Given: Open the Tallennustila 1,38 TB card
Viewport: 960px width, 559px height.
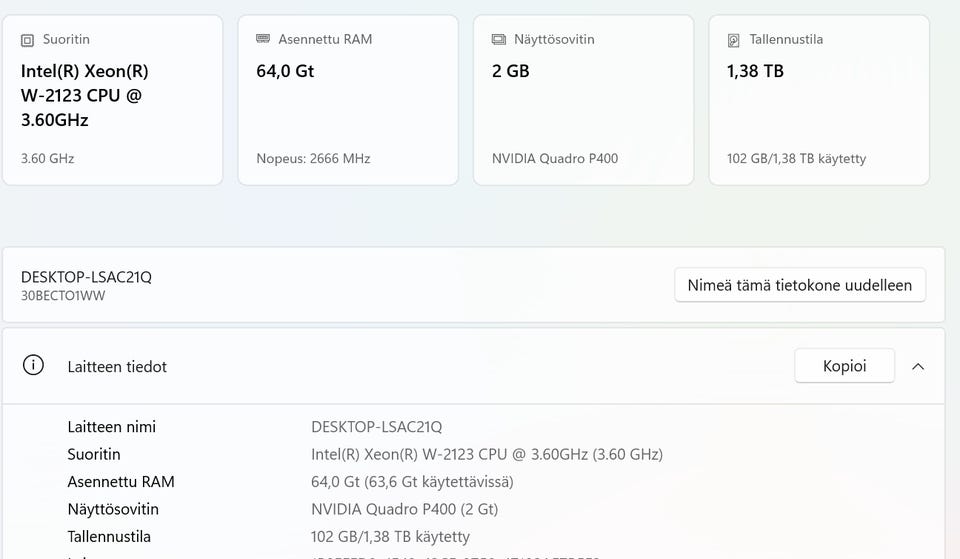Looking at the screenshot, I should click(819, 100).
